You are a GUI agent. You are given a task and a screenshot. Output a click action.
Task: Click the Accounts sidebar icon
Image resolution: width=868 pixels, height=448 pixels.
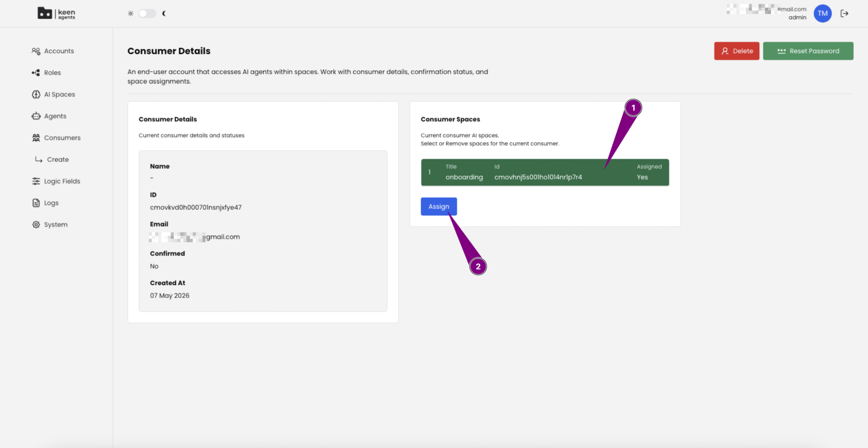pyautogui.click(x=36, y=51)
